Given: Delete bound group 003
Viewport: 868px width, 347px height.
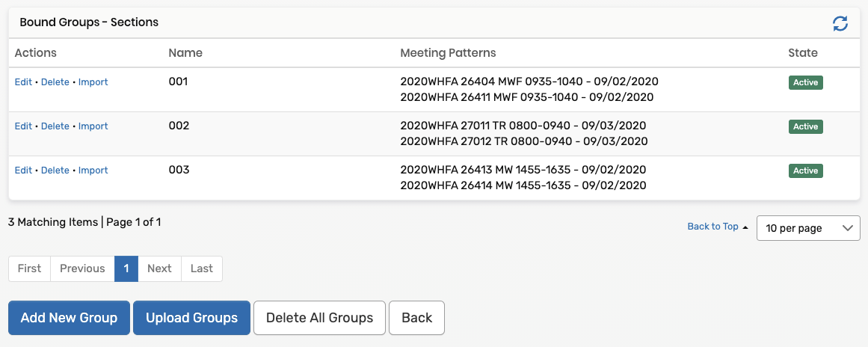Looking at the screenshot, I should pos(55,171).
